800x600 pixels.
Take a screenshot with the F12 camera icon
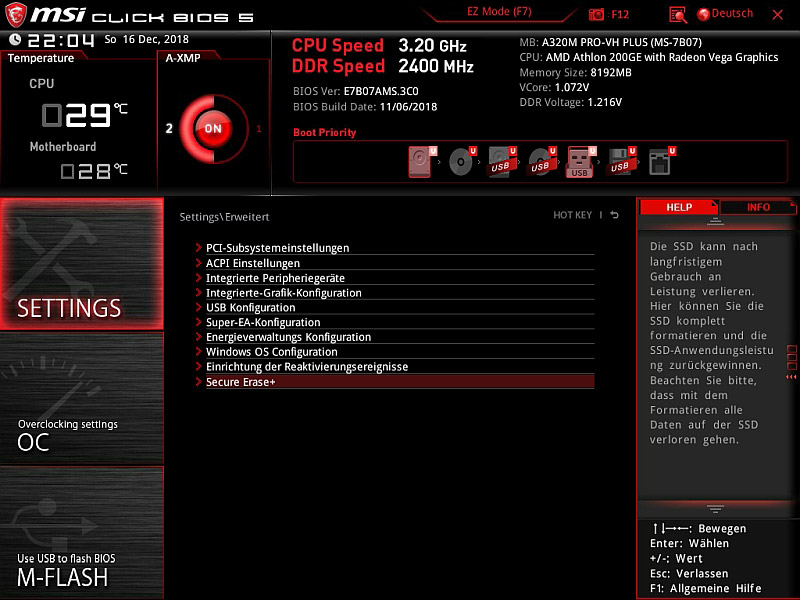tap(596, 14)
